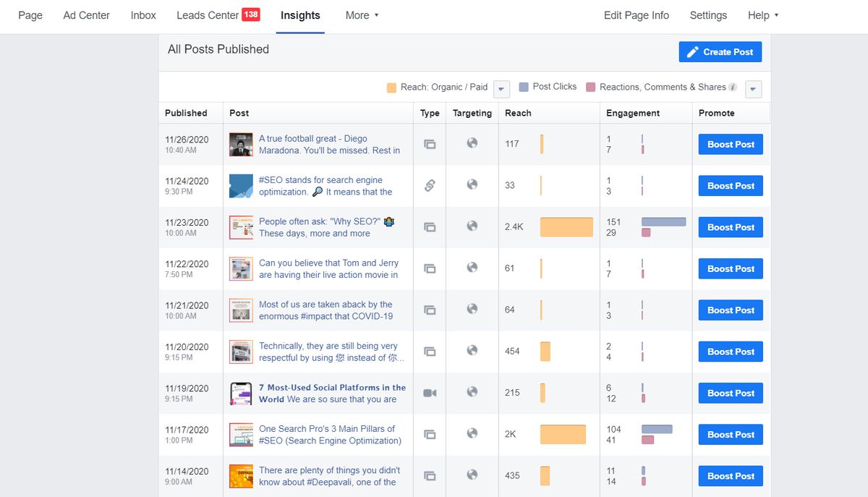Screen dimensions: 868x497
Task: Click the photo type icon for Maradona post
Action: point(430,144)
